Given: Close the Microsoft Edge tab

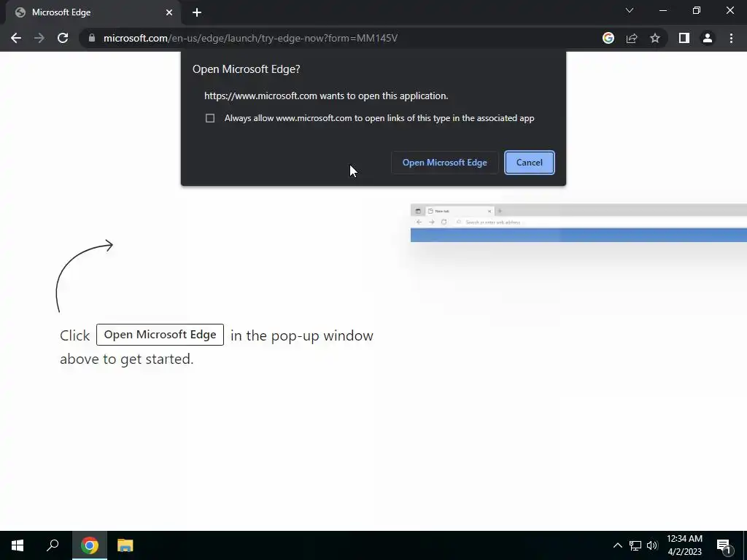Looking at the screenshot, I should 169,12.
